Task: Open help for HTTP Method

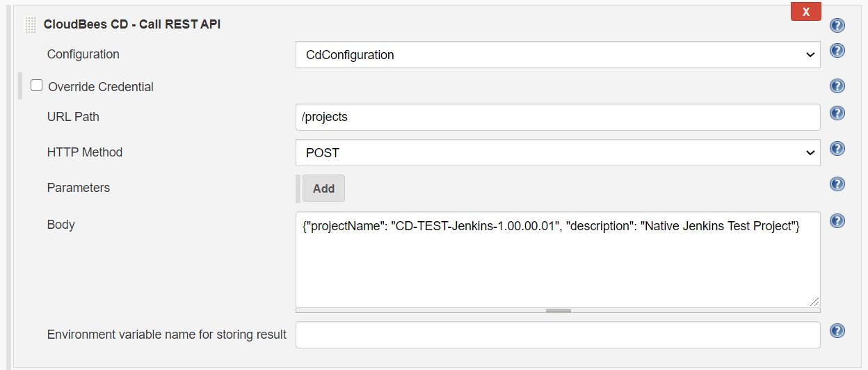Action: tap(837, 149)
